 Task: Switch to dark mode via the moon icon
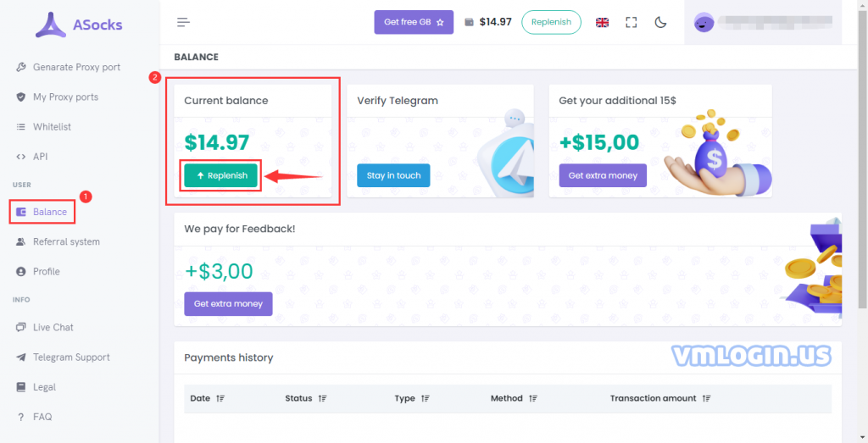coord(660,22)
